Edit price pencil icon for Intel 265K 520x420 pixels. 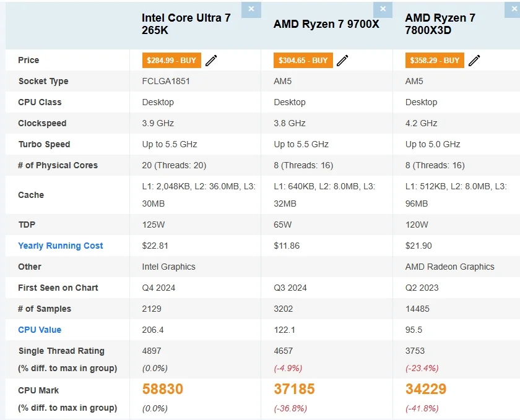pyautogui.click(x=211, y=61)
